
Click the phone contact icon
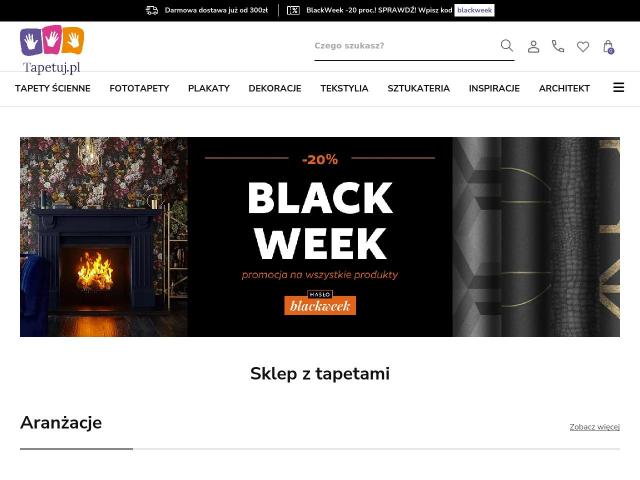point(558,46)
